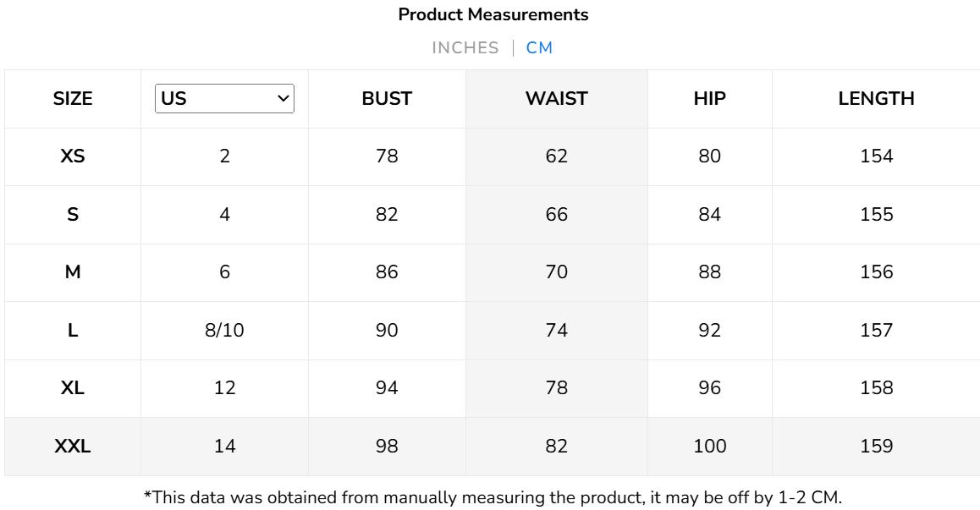Screen dimensions: 980x510
Task: Click the WAIST column header
Action: click(x=556, y=99)
